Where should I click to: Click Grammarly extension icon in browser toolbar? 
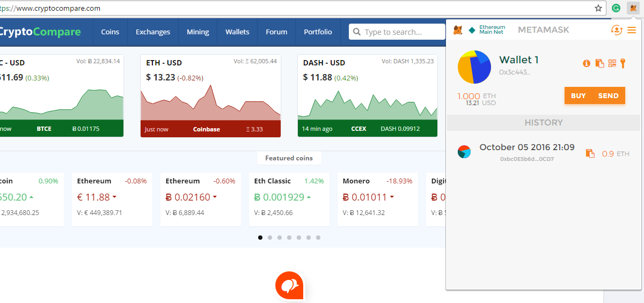click(617, 8)
